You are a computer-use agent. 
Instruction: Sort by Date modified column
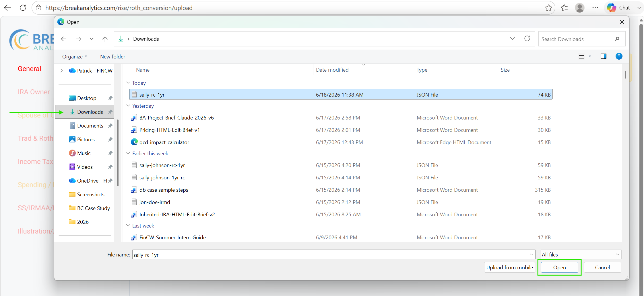point(332,70)
